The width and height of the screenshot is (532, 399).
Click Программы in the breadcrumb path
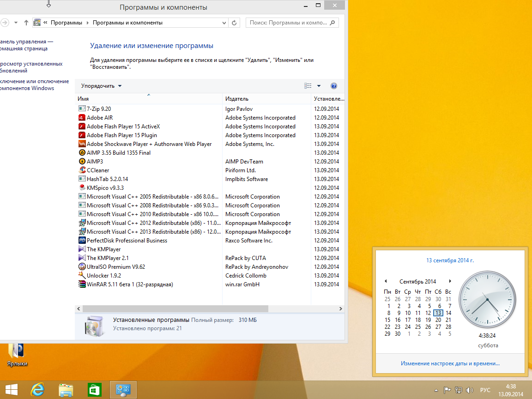[66, 23]
